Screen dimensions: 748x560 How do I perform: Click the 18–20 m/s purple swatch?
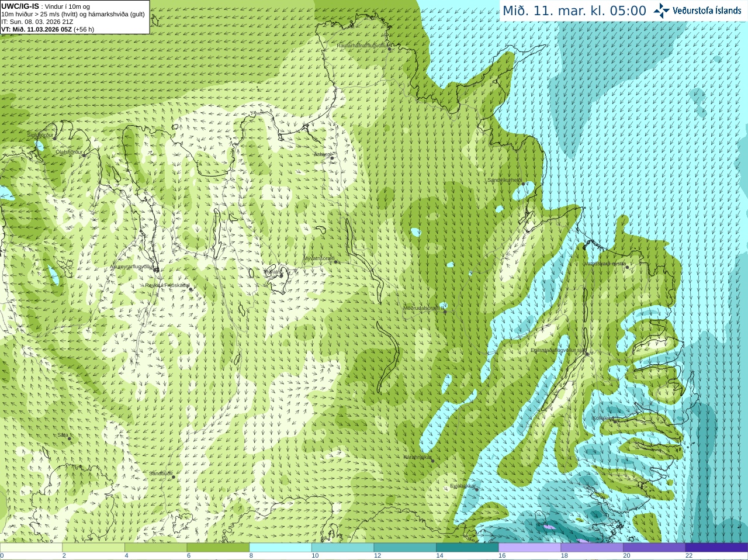[x=592, y=548]
